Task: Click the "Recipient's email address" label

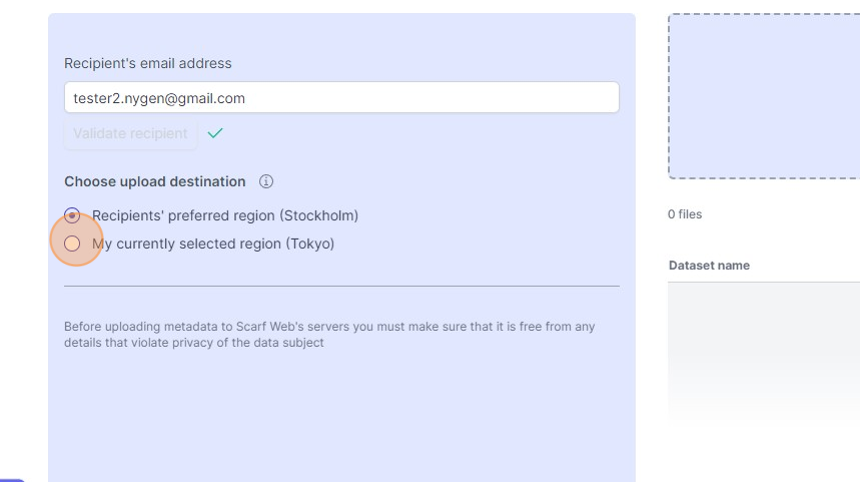Action: 148,64
